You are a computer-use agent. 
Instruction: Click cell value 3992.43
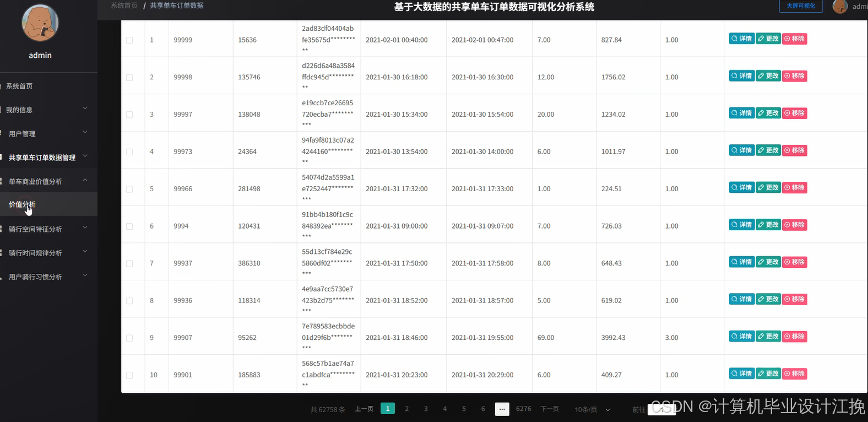tap(614, 338)
